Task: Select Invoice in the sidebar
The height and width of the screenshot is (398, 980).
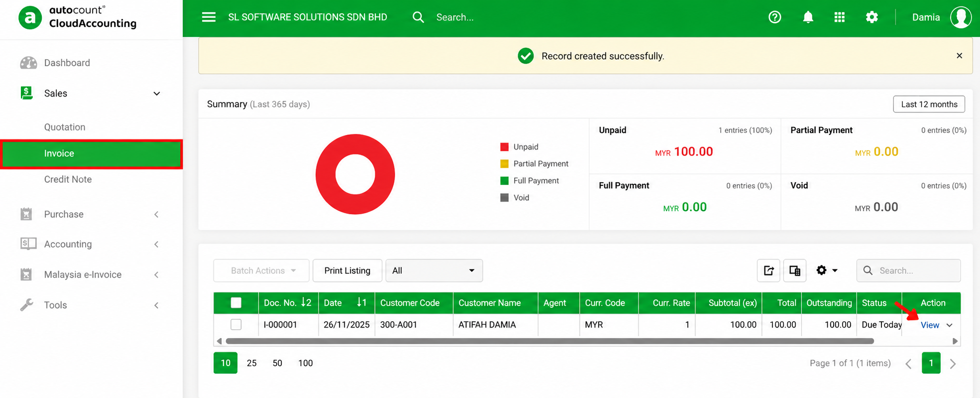Action: pos(91,153)
